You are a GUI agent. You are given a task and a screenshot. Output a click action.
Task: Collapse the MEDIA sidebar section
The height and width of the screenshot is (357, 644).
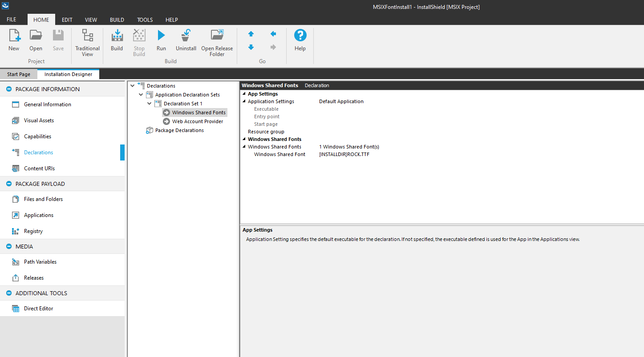(9, 247)
